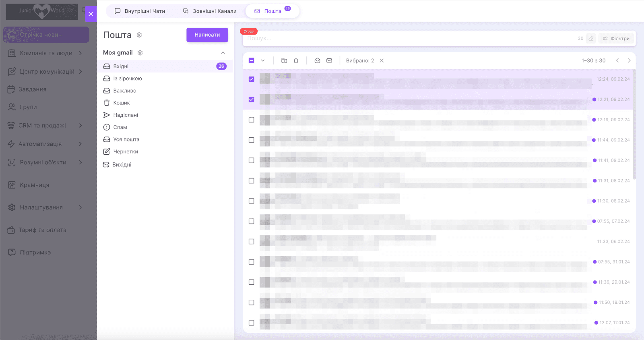Select the email from 11:44, 09.02.24
This screenshot has width=644, height=340.
pyautogui.click(x=252, y=140)
